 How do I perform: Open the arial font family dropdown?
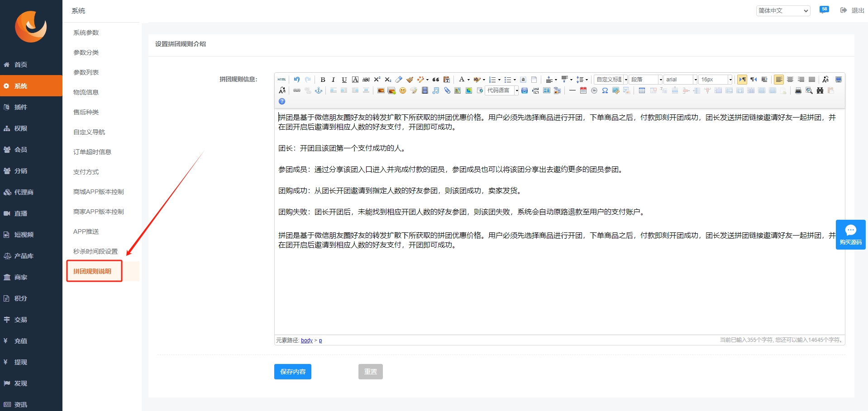click(x=681, y=80)
